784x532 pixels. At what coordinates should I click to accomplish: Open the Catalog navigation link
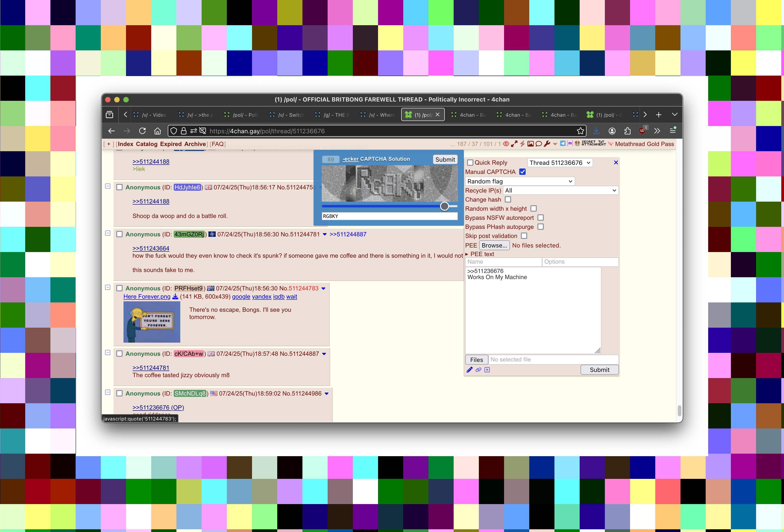pos(147,144)
